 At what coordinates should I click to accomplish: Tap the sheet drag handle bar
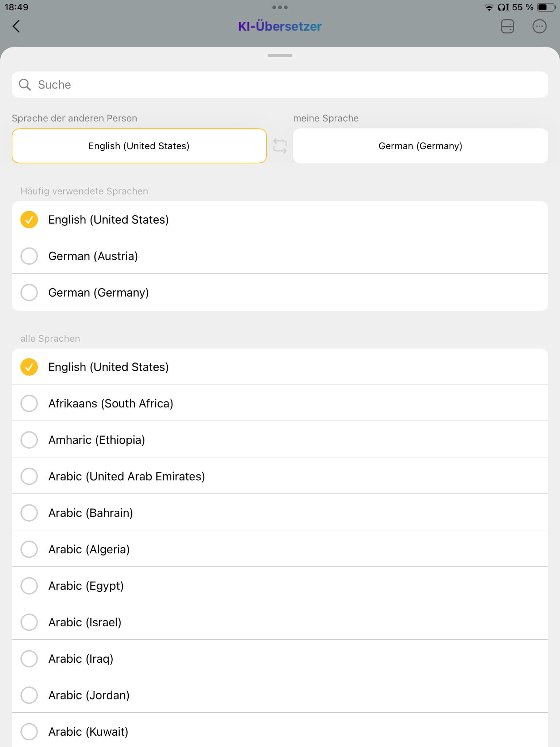tap(280, 55)
